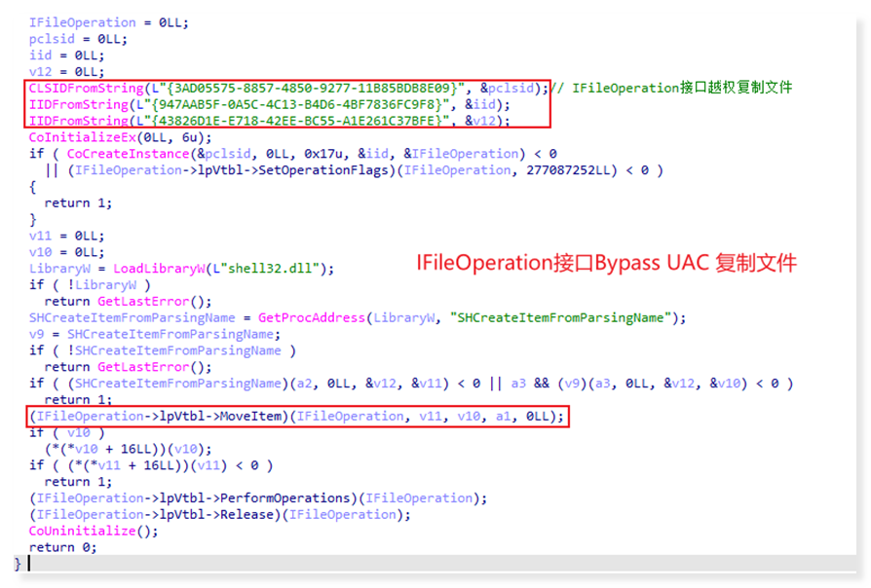The height and width of the screenshot is (588, 871).
Task: Select the pclsid = 0LL line
Action: 78,39
